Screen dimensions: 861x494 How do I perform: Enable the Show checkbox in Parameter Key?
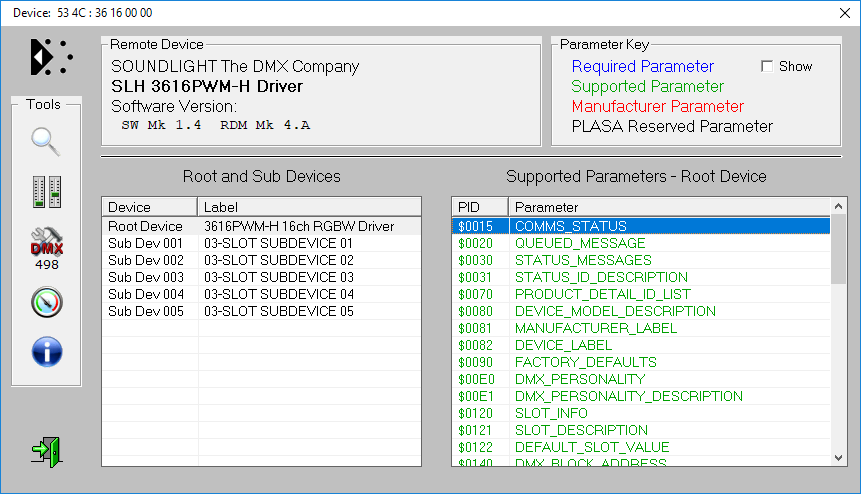767,66
